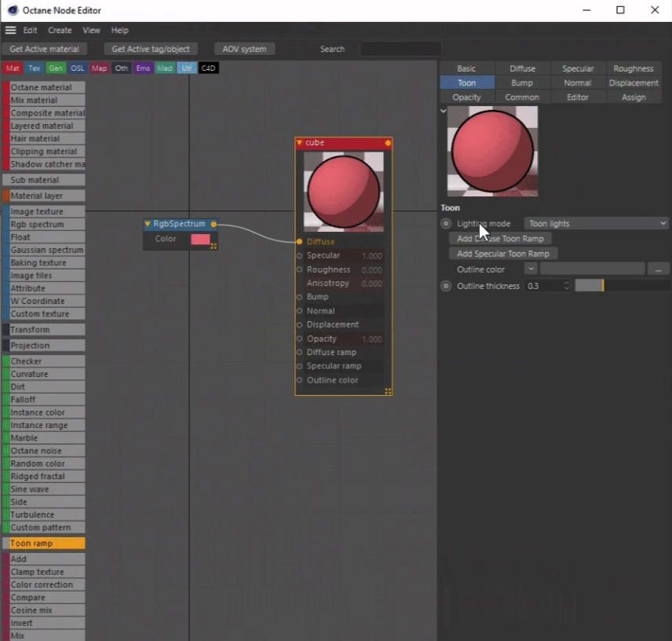Click the Opacity input port on cube
Screen dimensions: 672x641
[x=300, y=339]
